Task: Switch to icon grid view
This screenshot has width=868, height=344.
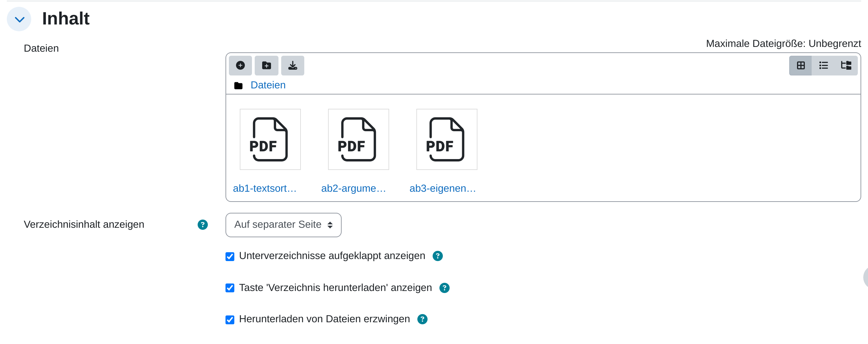Action: pyautogui.click(x=801, y=66)
